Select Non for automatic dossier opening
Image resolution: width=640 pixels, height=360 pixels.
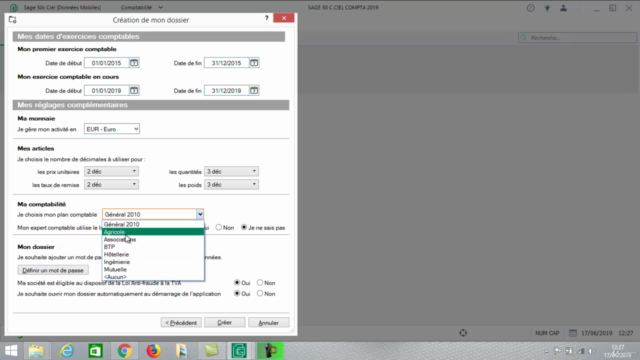(260, 293)
